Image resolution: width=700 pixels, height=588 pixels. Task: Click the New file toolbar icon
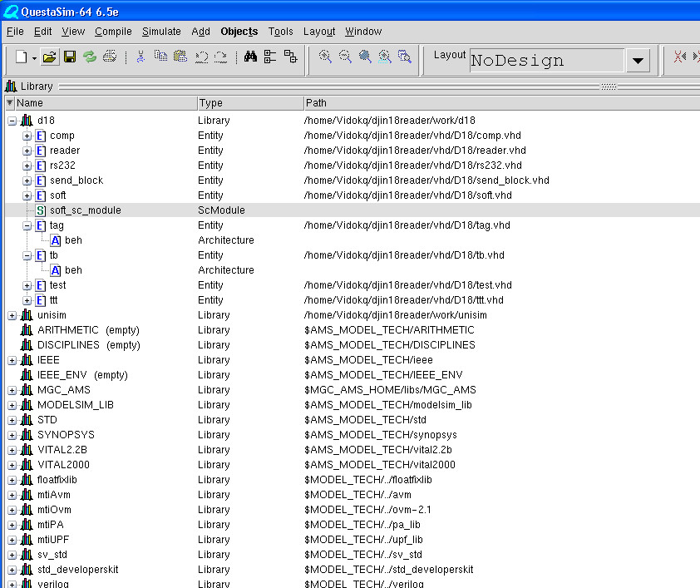[x=21, y=57]
